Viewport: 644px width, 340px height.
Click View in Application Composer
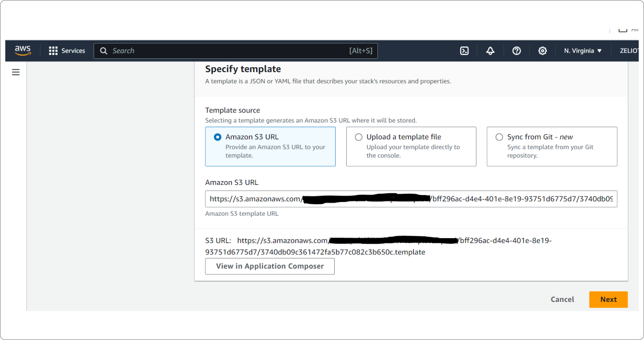pos(270,266)
